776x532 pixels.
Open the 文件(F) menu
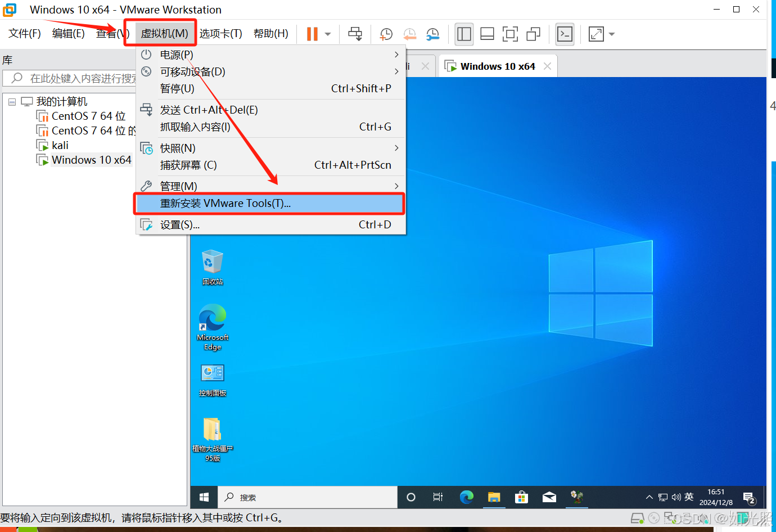25,34
